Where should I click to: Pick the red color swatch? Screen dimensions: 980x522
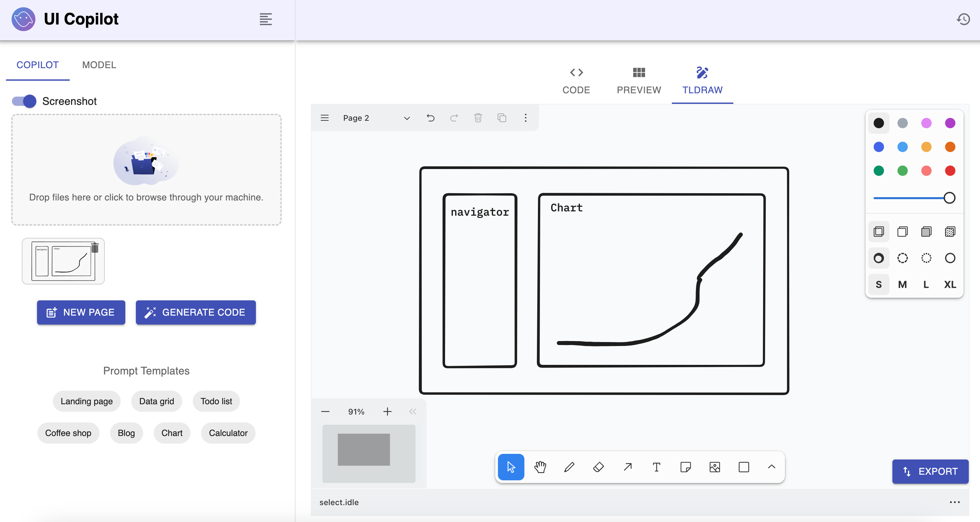pos(950,171)
